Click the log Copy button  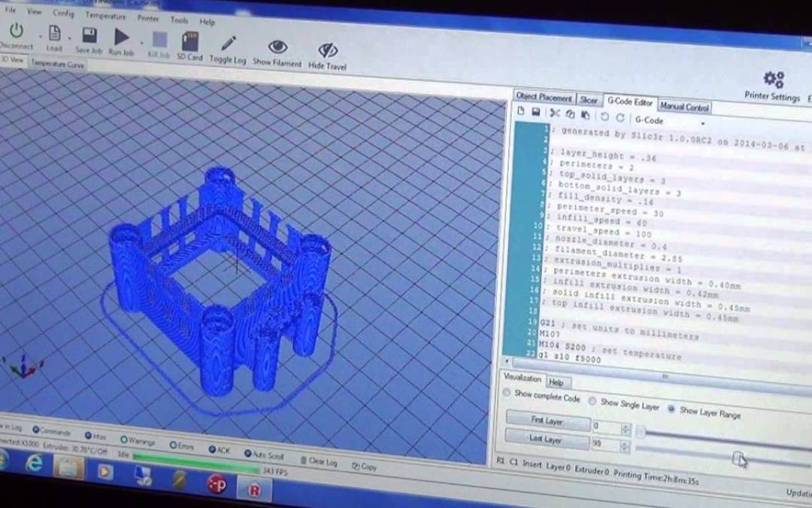coord(365,467)
